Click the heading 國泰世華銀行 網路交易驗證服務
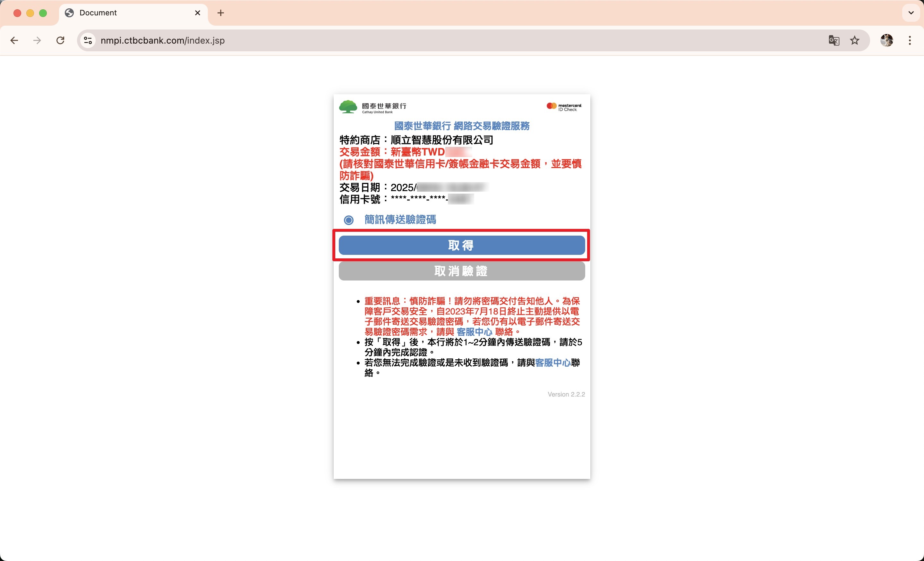Image resolution: width=924 pixels, height=561 pixels. tap(462, 126)
